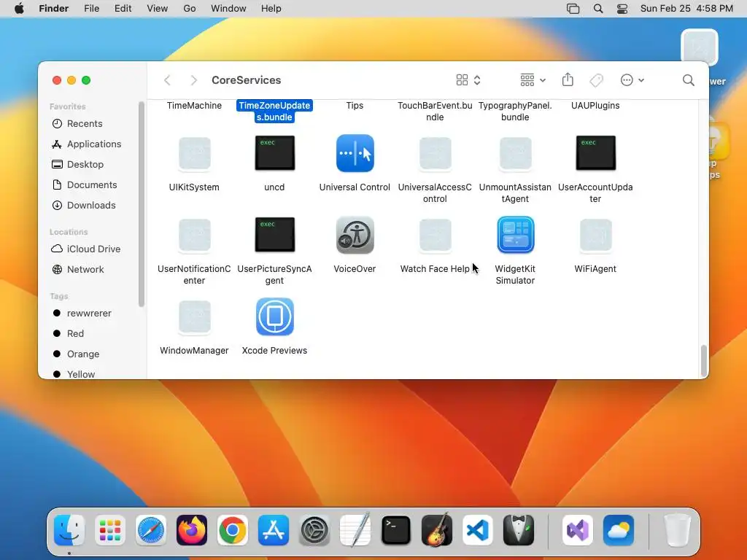Select the WindowManager icon
The height and width of the screenshot is (560, 747).
tap(194, 317)
